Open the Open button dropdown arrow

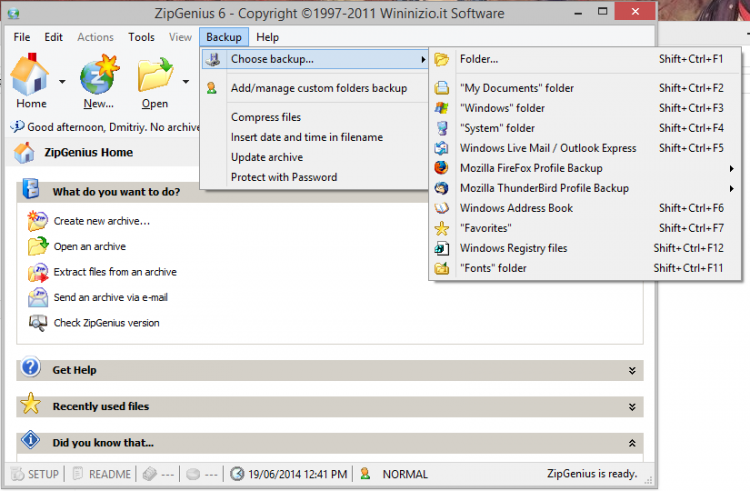pos(186,82)
